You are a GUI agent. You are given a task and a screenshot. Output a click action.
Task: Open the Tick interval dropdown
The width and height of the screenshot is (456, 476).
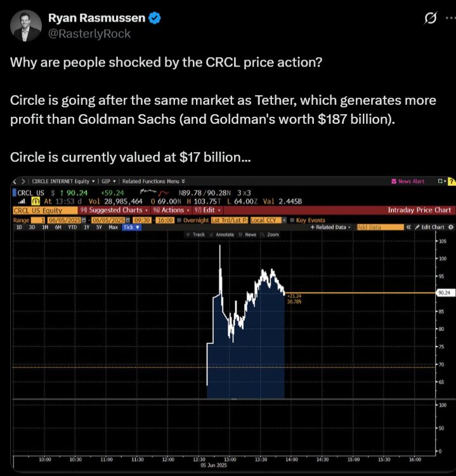(132, 227)
